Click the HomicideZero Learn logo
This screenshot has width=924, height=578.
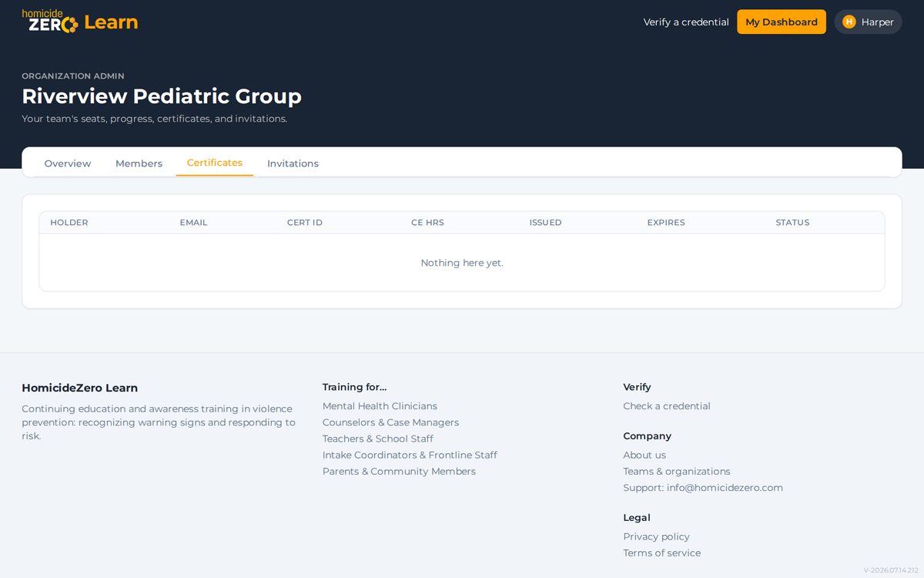click(80, 22)
